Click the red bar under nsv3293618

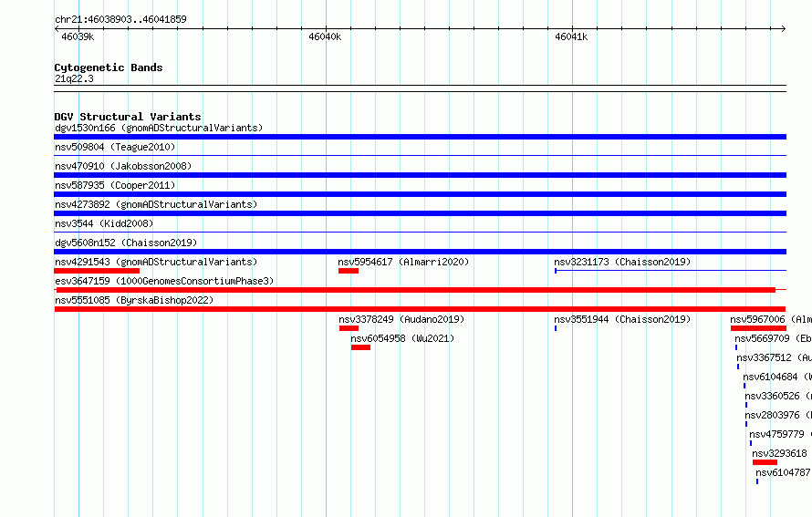[765, 462]
